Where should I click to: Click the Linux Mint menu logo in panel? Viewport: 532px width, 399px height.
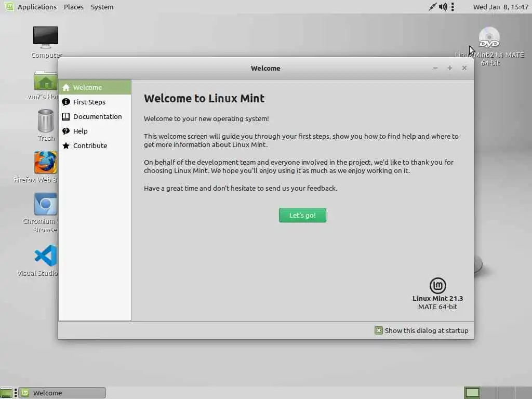coord(9,6)
